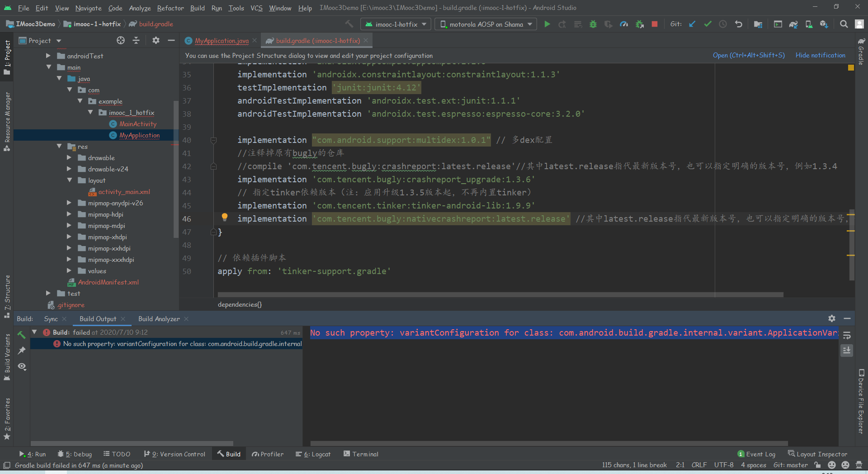Image resolution: width=868 pixels, height=474 pixels.
Task: Expand the drawable-v24 folder
Action: (x=69, y=169)
